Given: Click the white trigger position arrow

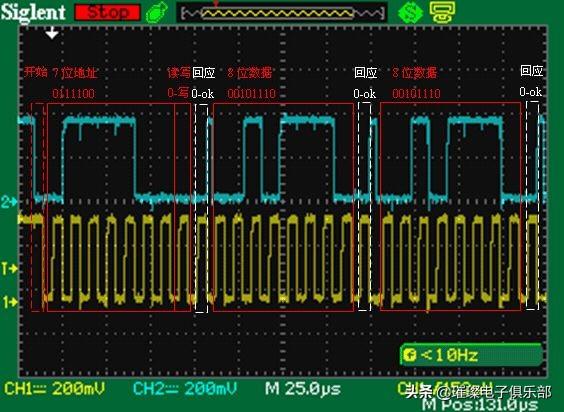Looking at the screenshot, I should pyautogui.click(x=52, y=33).
